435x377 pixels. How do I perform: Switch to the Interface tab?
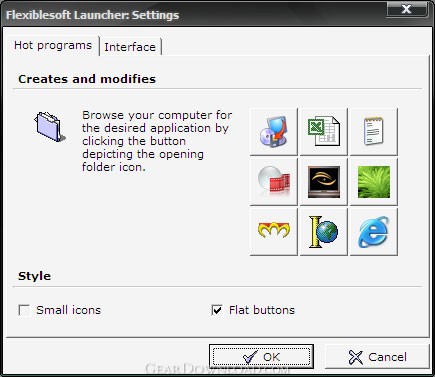click(130, 47)
